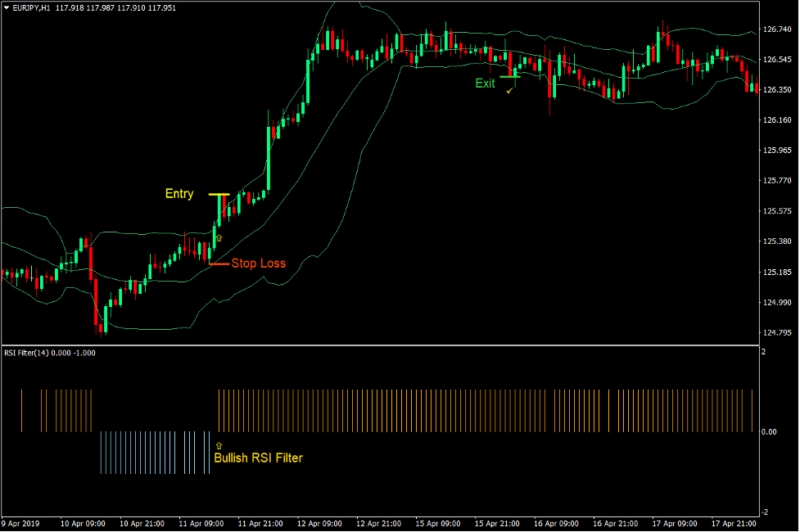Click the 0.00 level in the RSI panel
Viewport: 800px width, 532px height.
pos(768,430)
